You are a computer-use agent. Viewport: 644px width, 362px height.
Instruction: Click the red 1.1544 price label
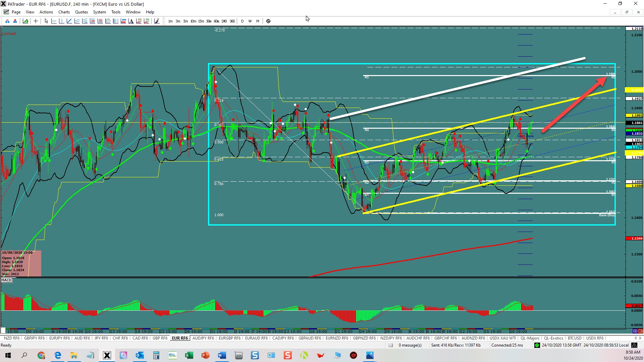click(634, 239)
